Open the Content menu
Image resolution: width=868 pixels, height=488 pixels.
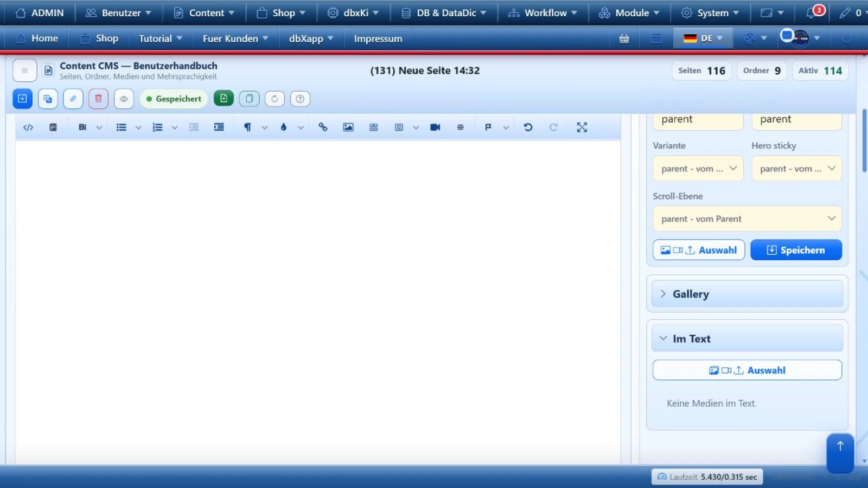[x=204, y=12]
